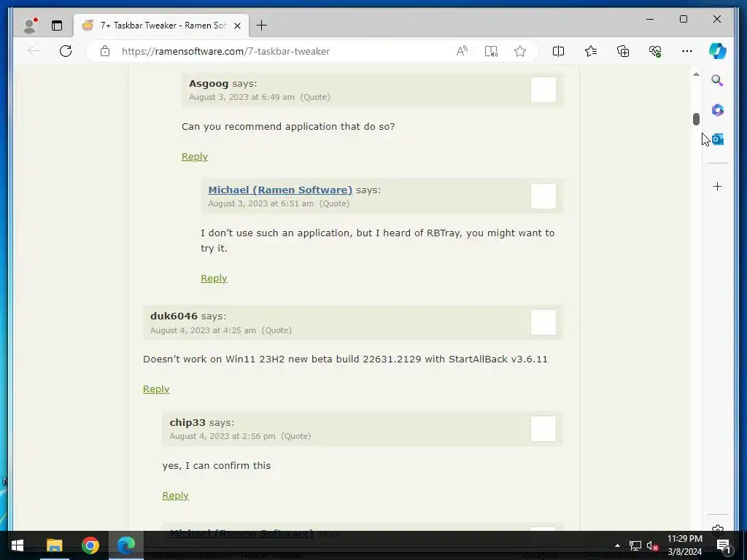Open a new browser tab
The width and height of the screenshot is (747, 560).
pos(262,26)
